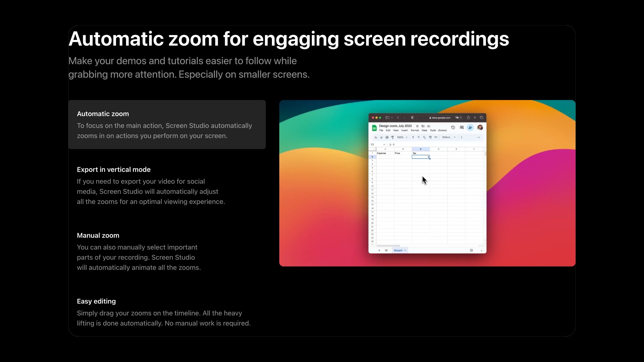The height and width of the screenshot is (362, 644).
Task: Open the Format menu in Sheets
Action: [x=415, y=130]
